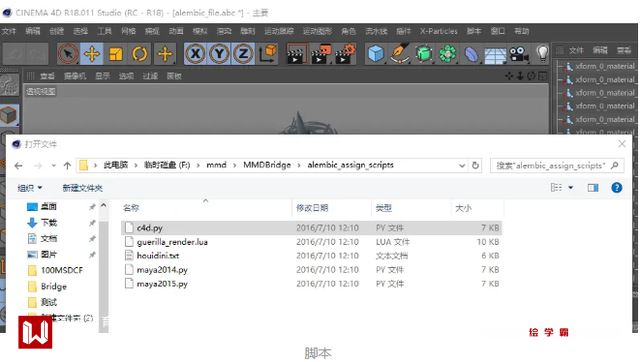The image size is (640, 362).
Task: Select the c4d.py file
Action: pyautogui.click(x=311, y=228)
